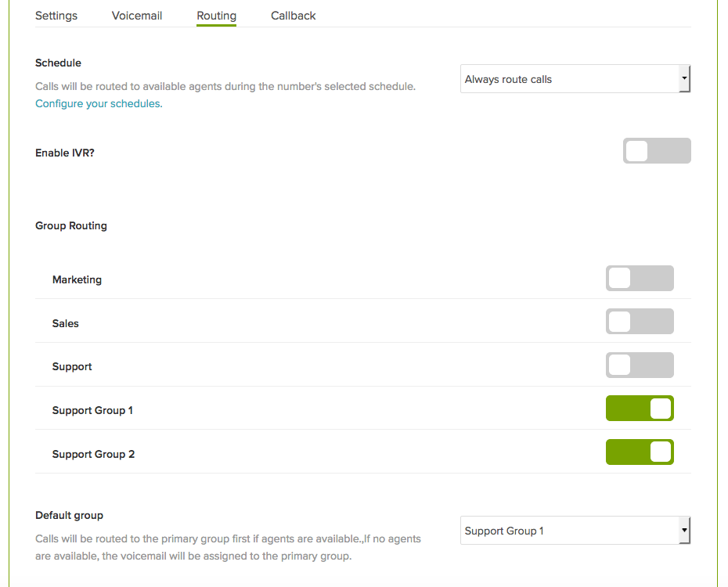
Task: Go to the Callback tab
Action: coord(294,16)
